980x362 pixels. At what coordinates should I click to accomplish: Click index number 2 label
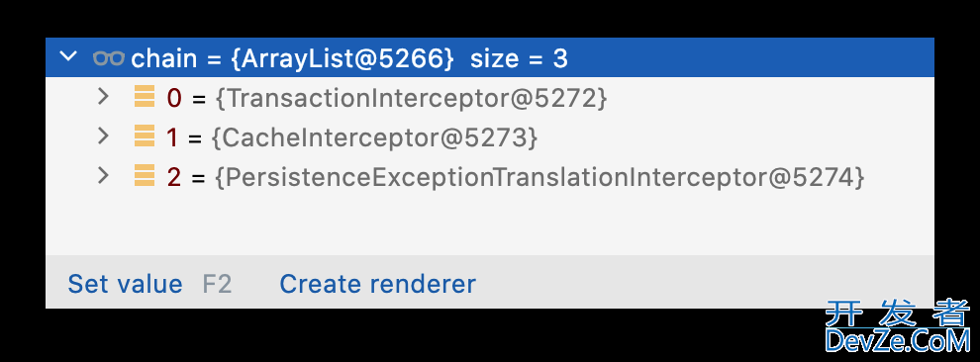tap(174, 178)
